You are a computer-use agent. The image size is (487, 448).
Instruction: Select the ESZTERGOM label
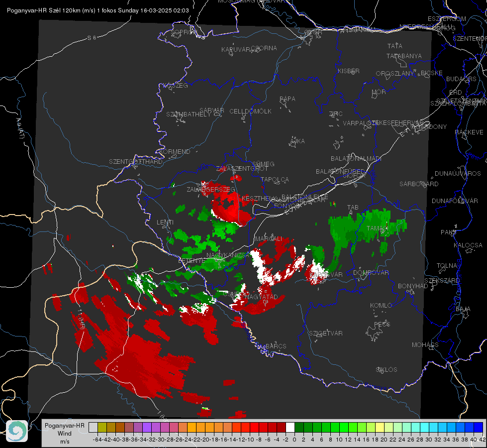click(x=447, y=19)
